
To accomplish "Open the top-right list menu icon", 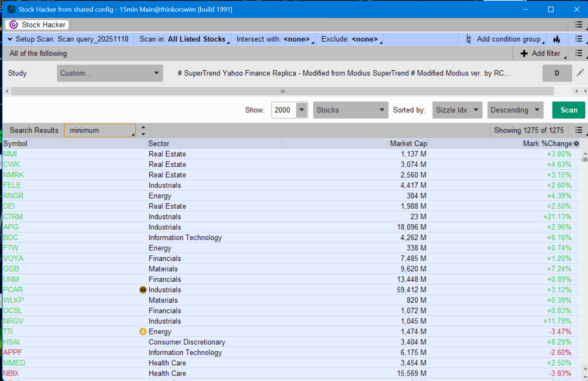I will click(579, 25).
